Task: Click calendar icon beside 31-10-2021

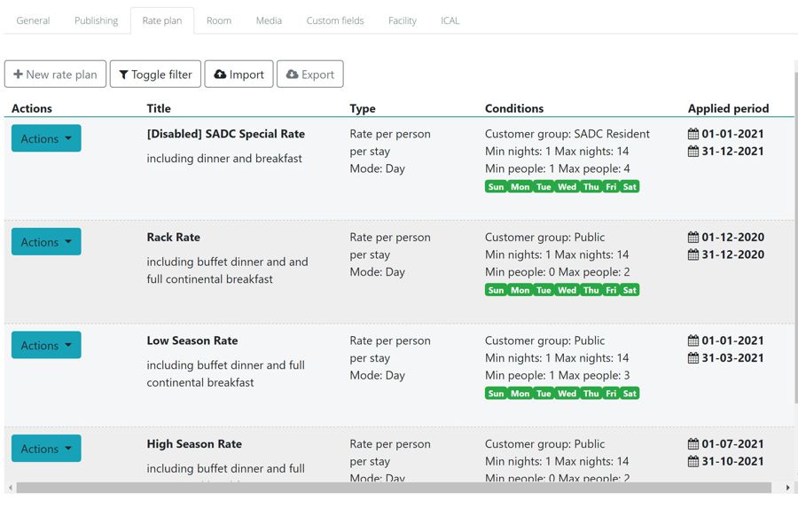Action: click(693, 461)
